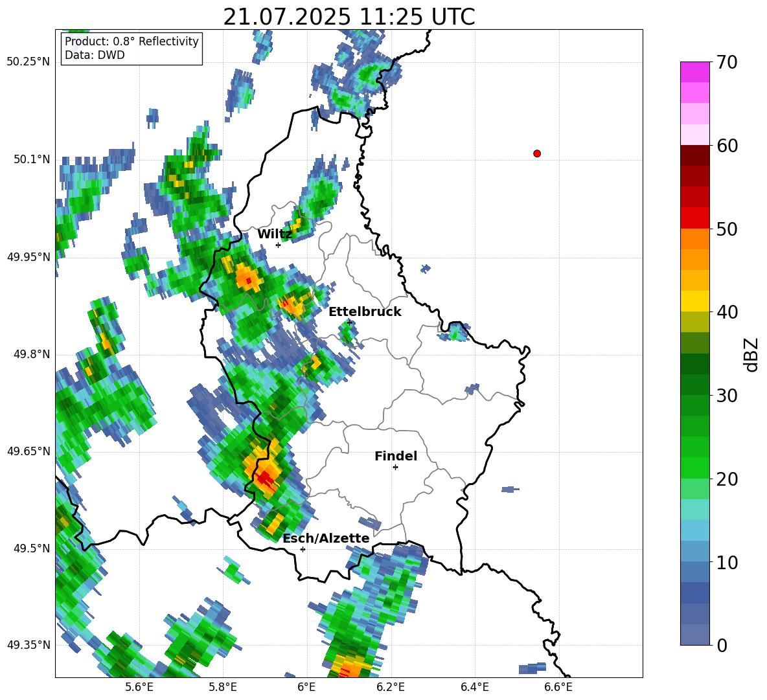Click the 70 value on the colorbar
The height and width of the screenshot is (700, 767).
(x=727, y=63)
